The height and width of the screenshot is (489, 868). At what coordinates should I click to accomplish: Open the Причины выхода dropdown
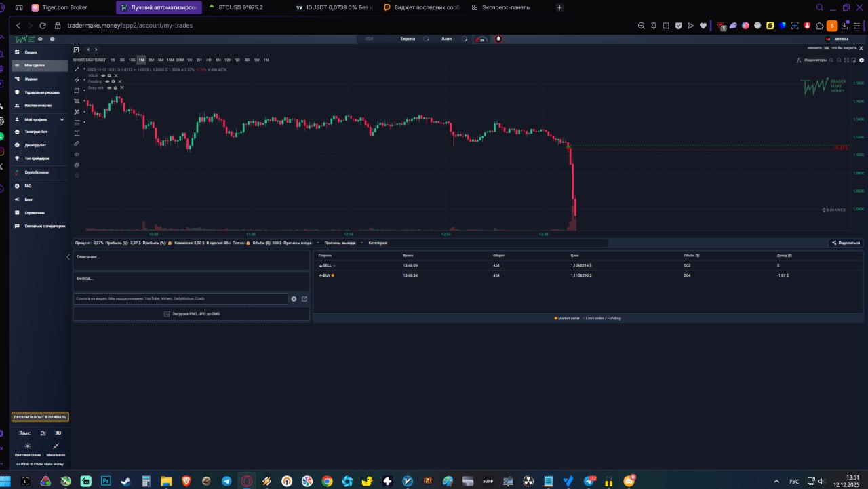[x=361, y=243]
